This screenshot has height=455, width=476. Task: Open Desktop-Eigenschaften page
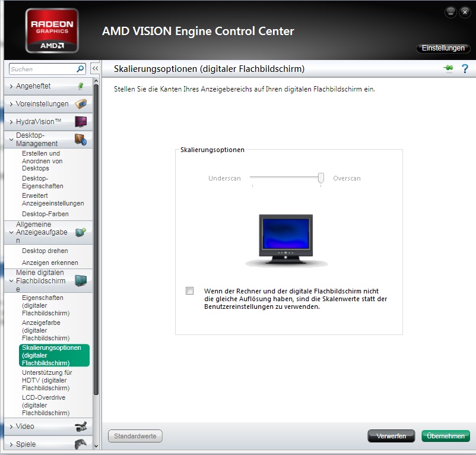[43, 182]
